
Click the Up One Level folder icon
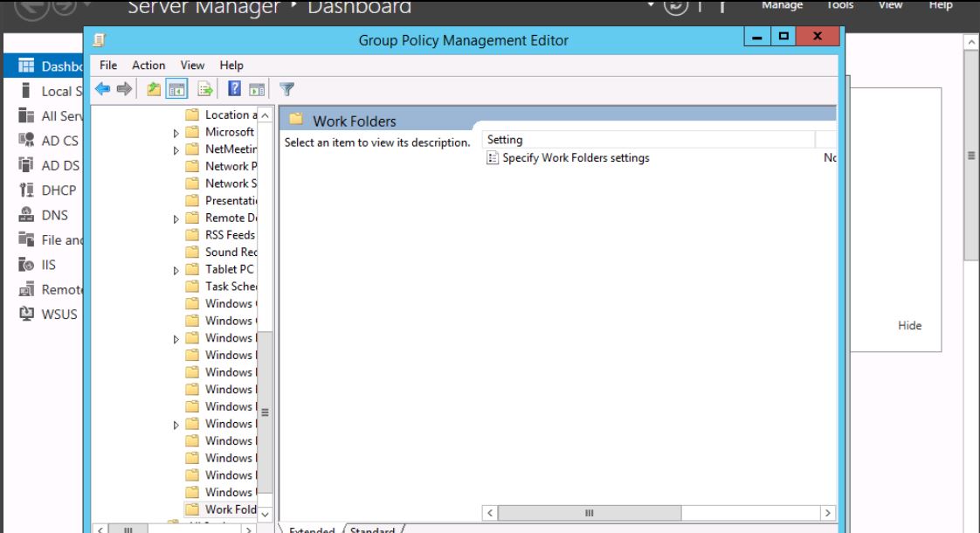(x=155, y=89)
